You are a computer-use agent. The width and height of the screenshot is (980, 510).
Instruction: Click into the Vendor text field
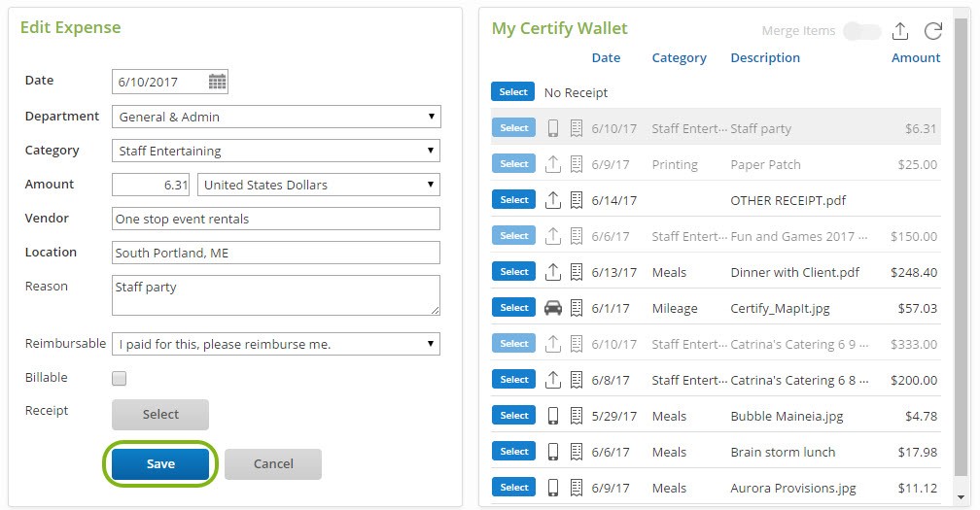(x=276, y=219)
